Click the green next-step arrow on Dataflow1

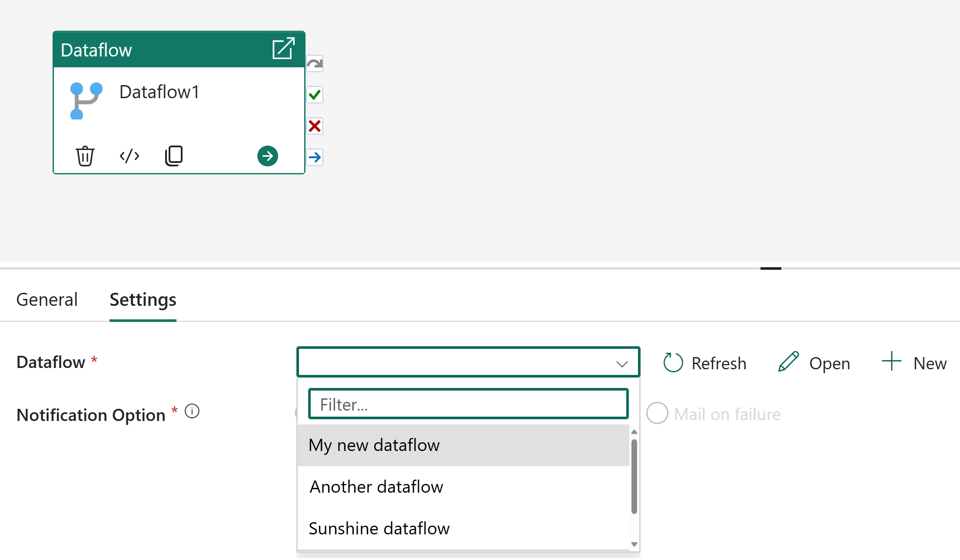click(x=268, y=156)
